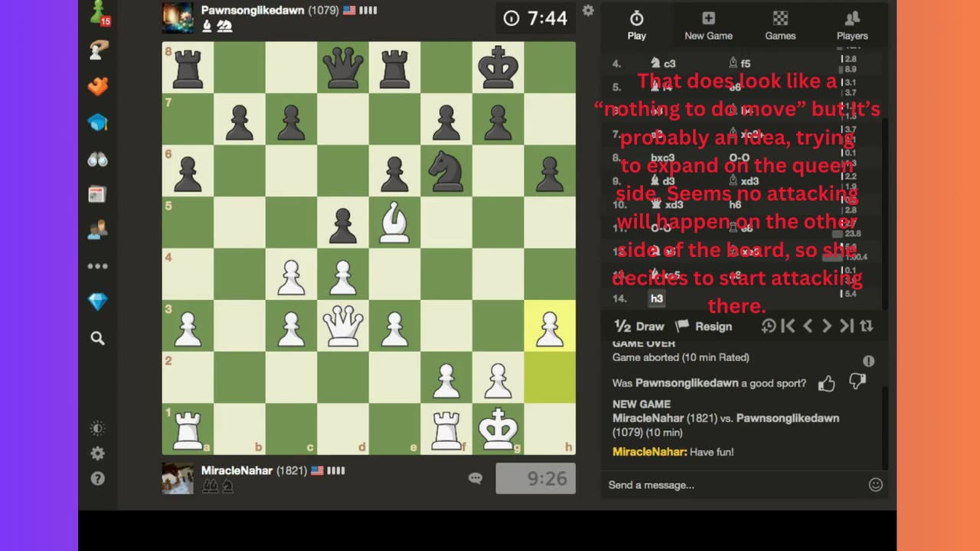
Task: Open the sidebar settings gear
Action: [97, 454]
